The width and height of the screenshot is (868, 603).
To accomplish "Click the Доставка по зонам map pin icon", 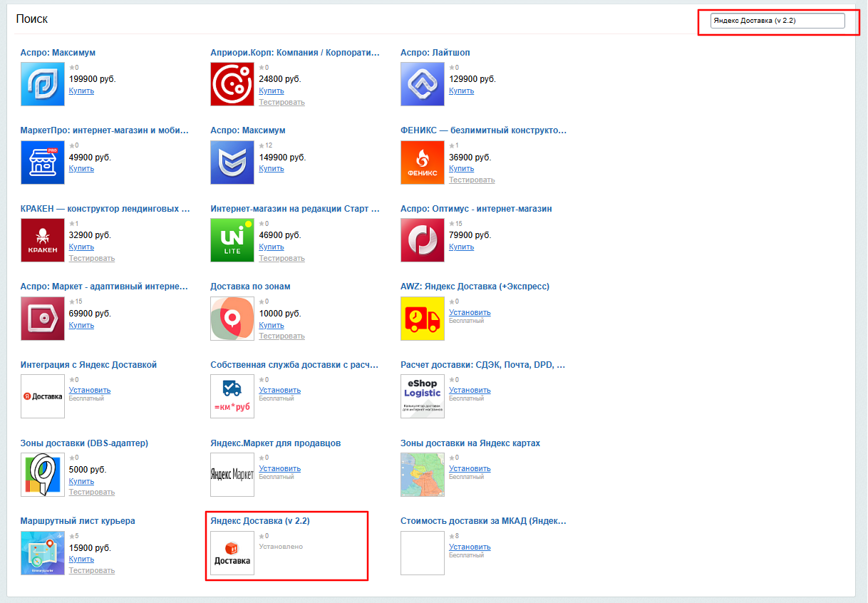I will coord(232,319).
